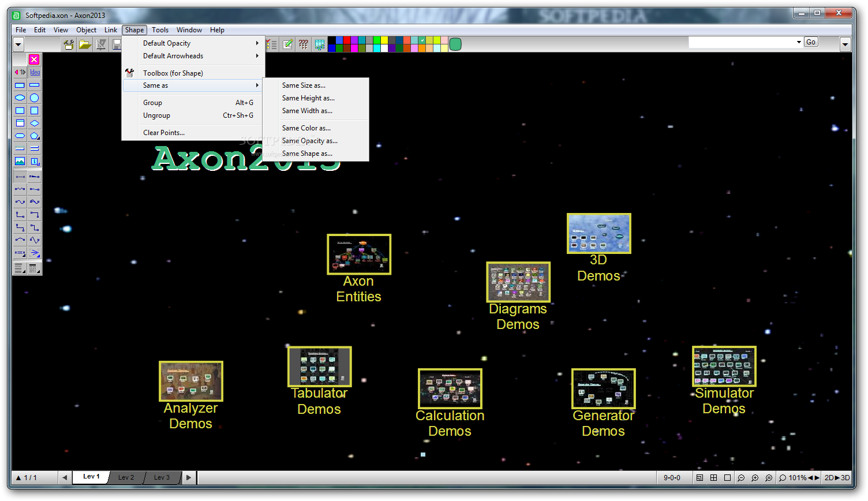Click the next level arrow button
This screenshot has height=501, width=868.
tap(189, 477)
